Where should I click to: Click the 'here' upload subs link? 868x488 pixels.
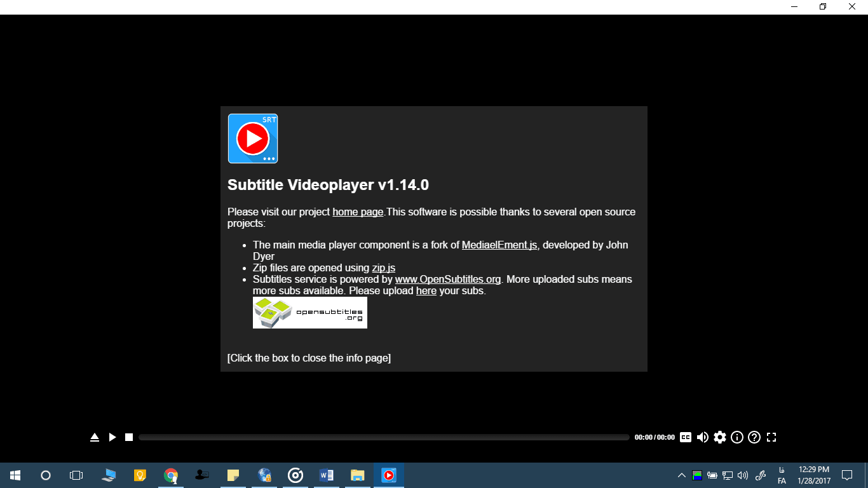pos(426,291)
